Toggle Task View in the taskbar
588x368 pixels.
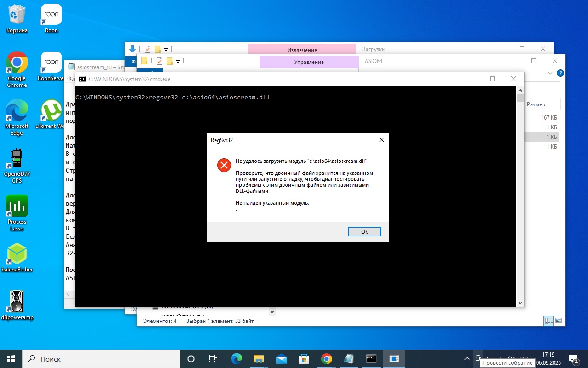coord(213,359)
